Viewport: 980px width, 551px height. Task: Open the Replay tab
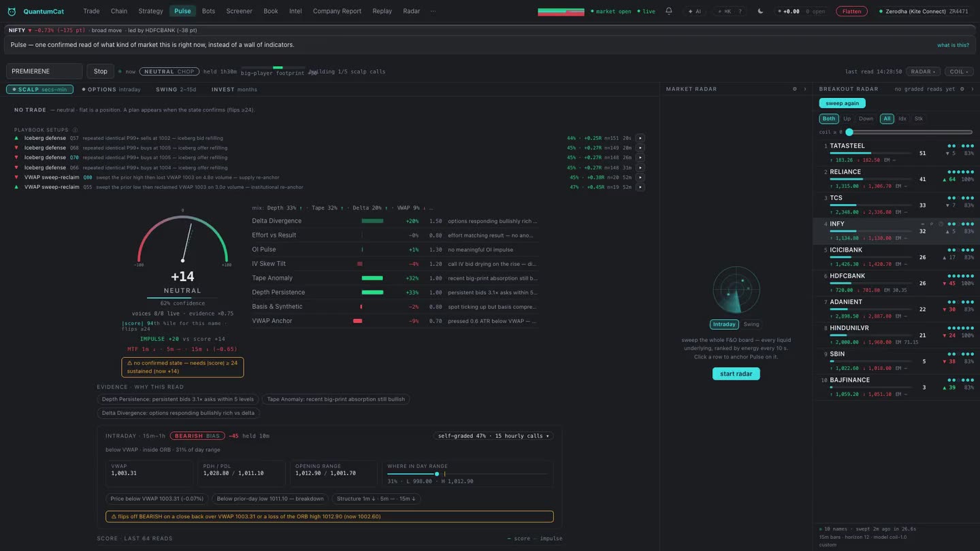pos(382,11)
